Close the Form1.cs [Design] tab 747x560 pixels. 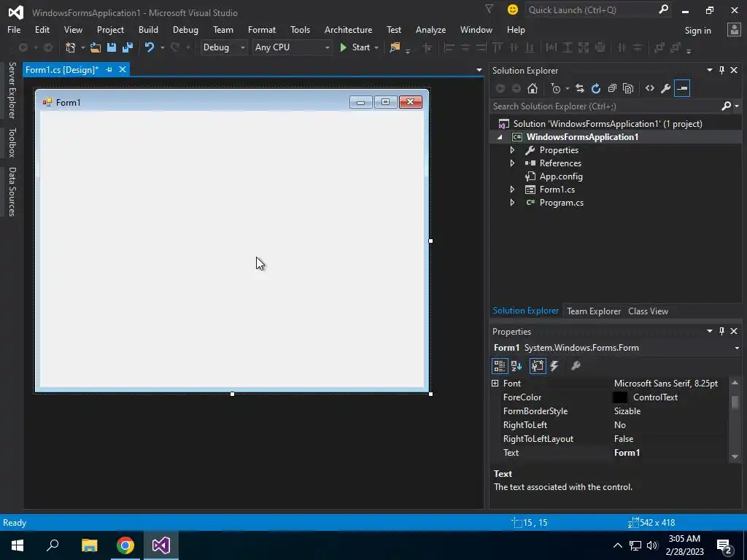coord(123,69)
